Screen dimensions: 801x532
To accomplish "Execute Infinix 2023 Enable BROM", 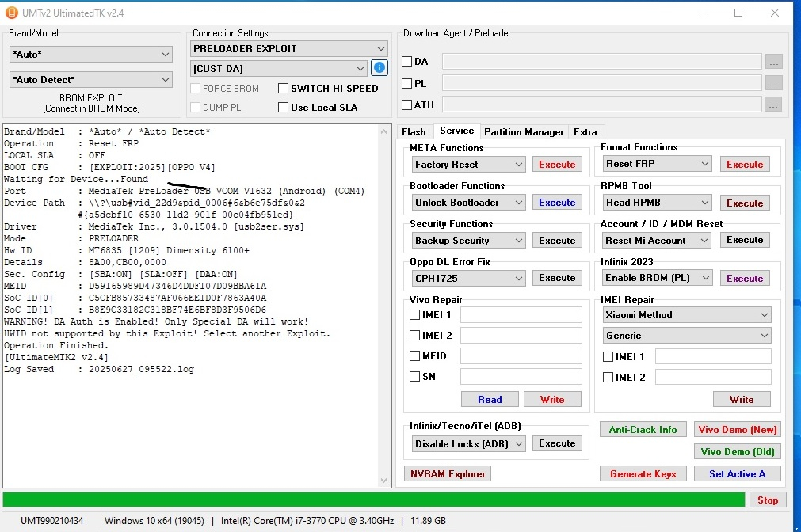I will [x=745, y=278].
